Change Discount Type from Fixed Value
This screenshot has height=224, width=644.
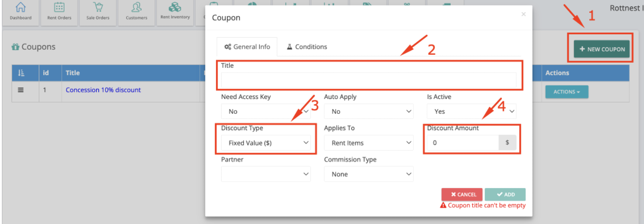[266, 143]
